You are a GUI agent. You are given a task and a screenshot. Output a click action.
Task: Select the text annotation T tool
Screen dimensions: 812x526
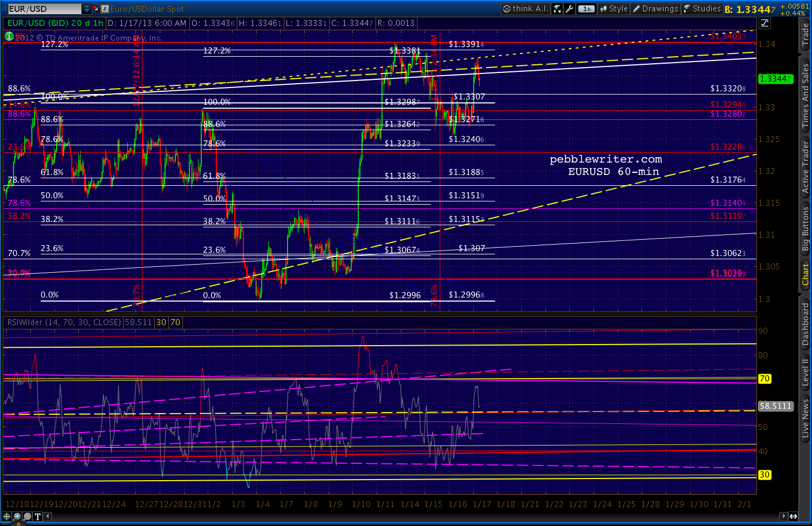38,516
